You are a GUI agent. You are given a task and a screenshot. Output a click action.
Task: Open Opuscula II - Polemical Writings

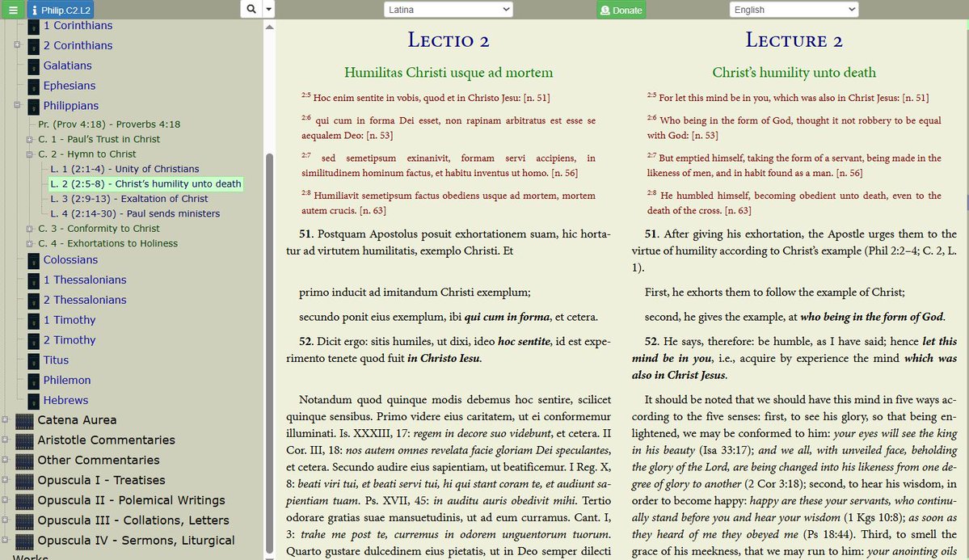point(131,500)
